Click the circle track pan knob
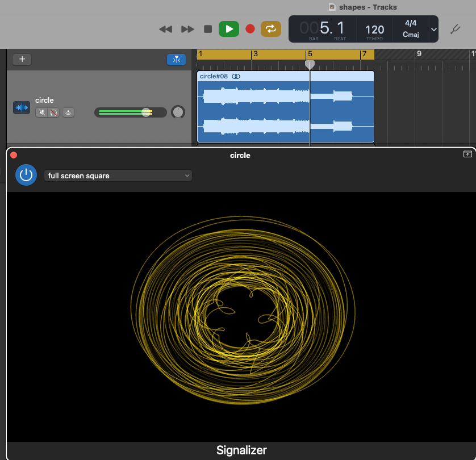This screenshot has height=460, width=476. pos(178,112)
